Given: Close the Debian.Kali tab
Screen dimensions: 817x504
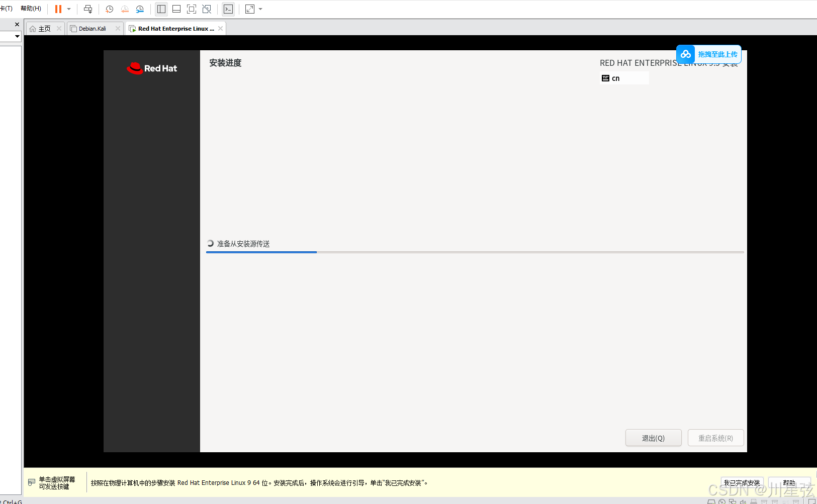Looking at the screenshot, I should (118, 29).
